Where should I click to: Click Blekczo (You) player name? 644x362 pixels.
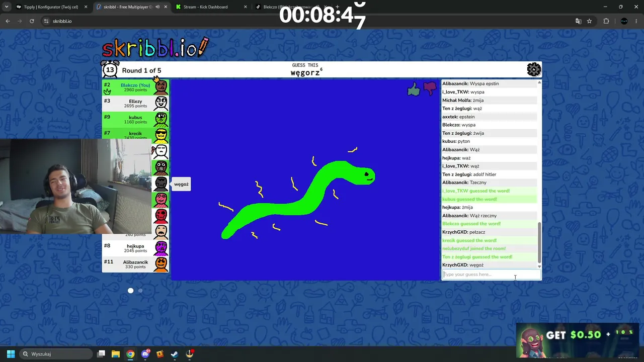click(135, 85)
